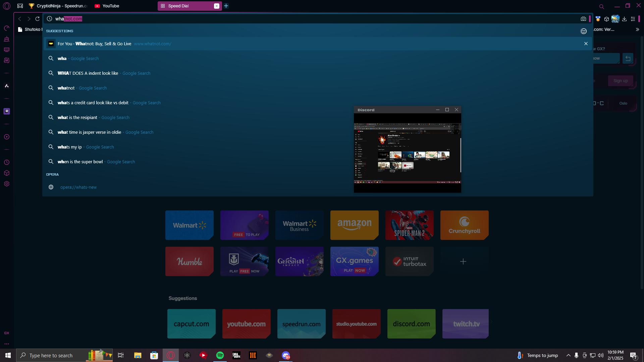Remove the Whatnot suggestion with X
Viewport: 644px width, 362px height.
coord(586,44)
